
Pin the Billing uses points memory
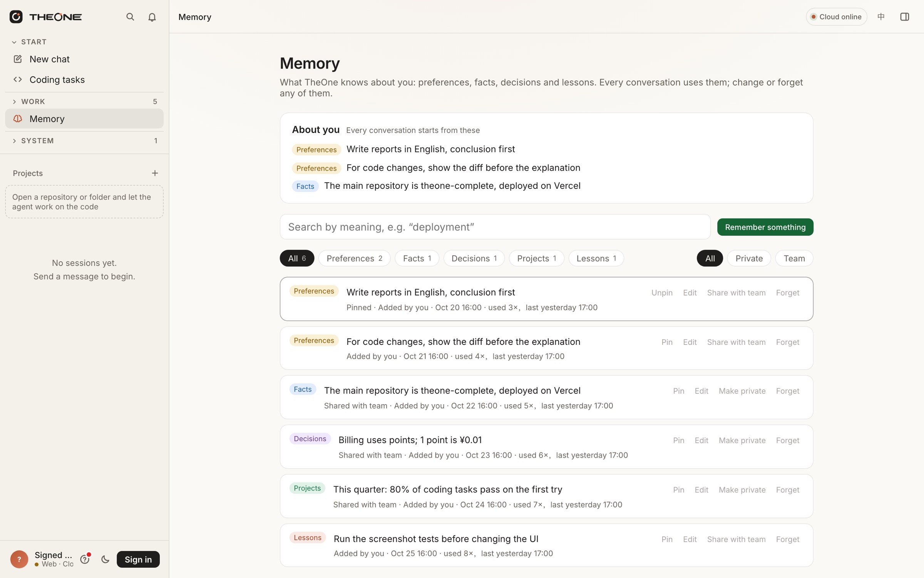click(x=678, y=440)
